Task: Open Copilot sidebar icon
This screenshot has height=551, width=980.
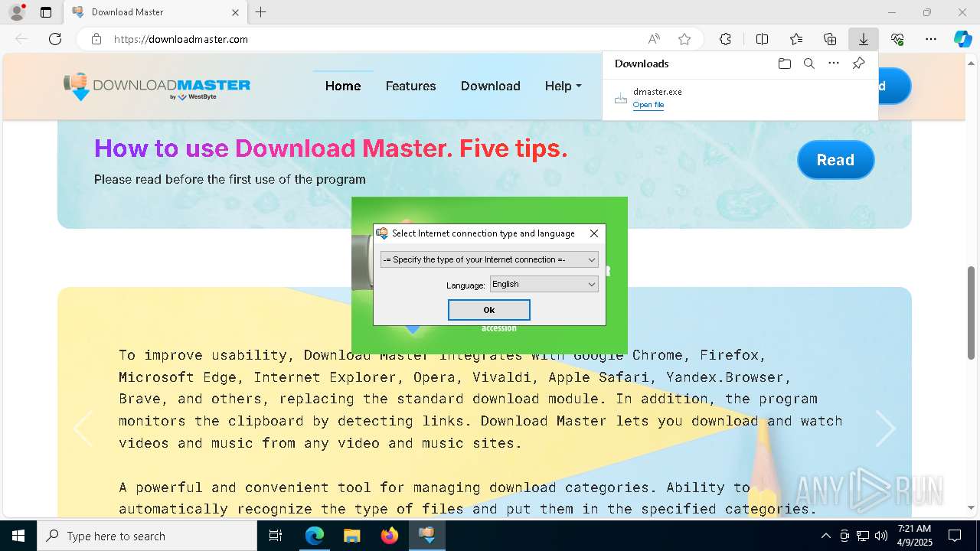Action: 963,39
